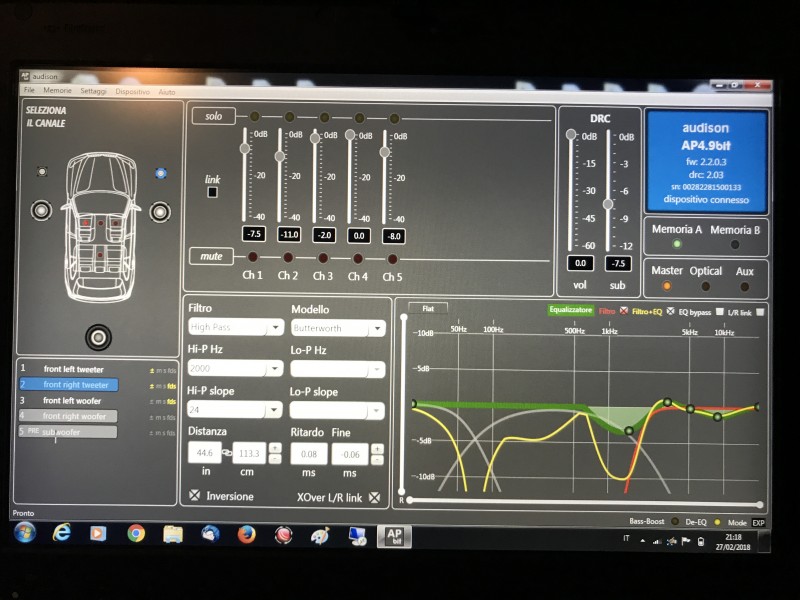This screenshot has height=600, width=800.
Task: Toggle the De-EQ indicator
Action: click(x=717, y=522)
